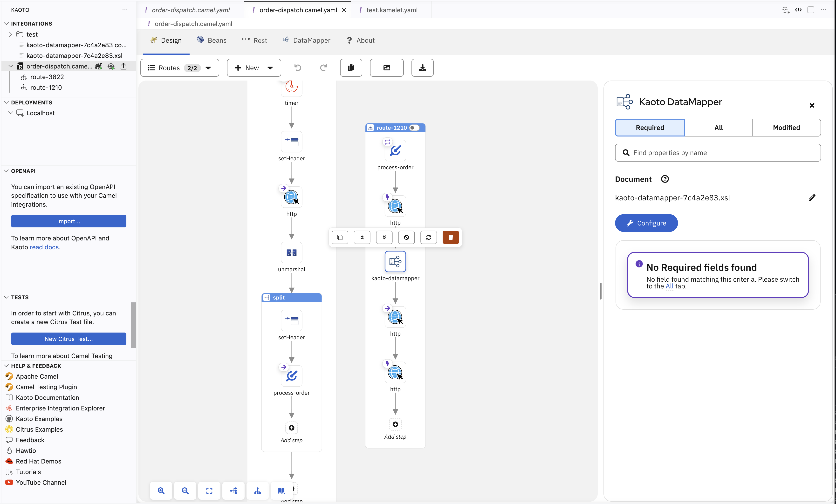Select the Modified properties filter

click(786, 128)
